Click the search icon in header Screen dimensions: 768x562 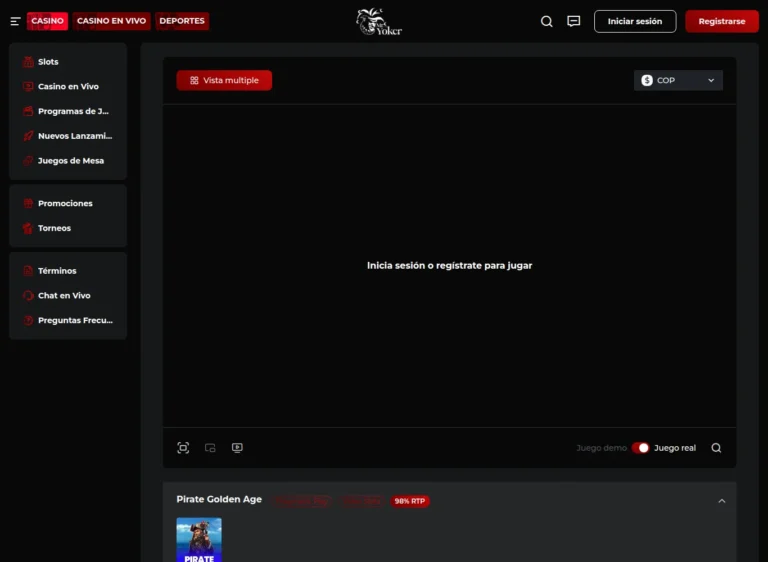click(547, 21)
